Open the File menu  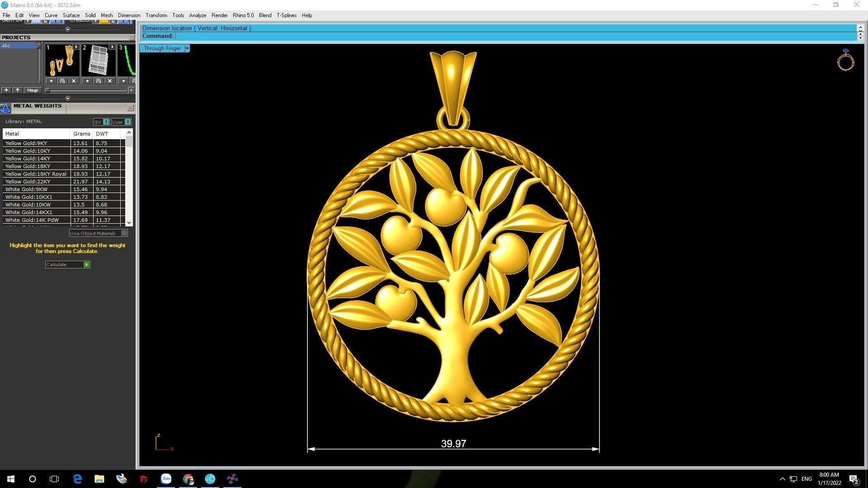coord(6,15)
